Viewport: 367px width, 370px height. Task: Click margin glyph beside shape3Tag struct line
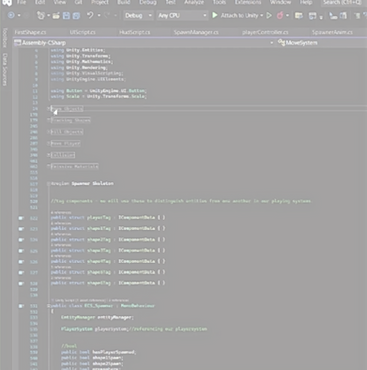pyautogui.click(x=21, y=251)
